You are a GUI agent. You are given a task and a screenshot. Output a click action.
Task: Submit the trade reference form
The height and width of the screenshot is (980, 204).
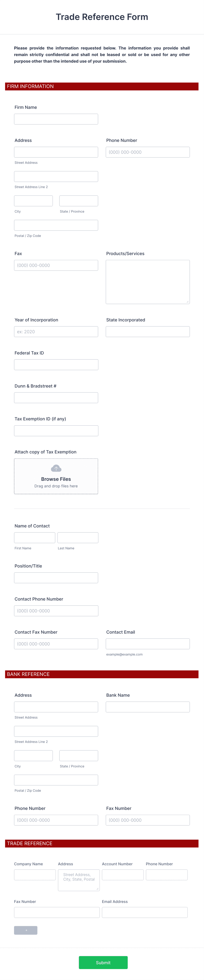pos(103,962)
